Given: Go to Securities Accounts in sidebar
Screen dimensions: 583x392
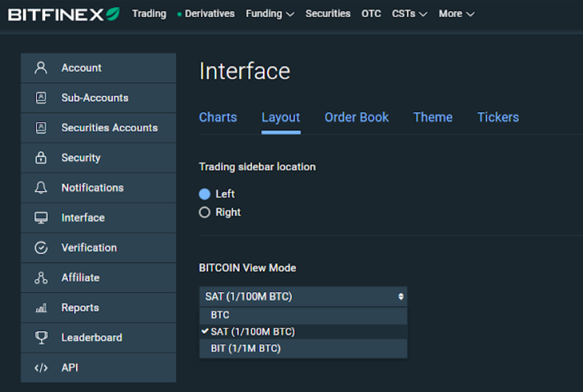Looking at the screenshot, I should 99,127.
